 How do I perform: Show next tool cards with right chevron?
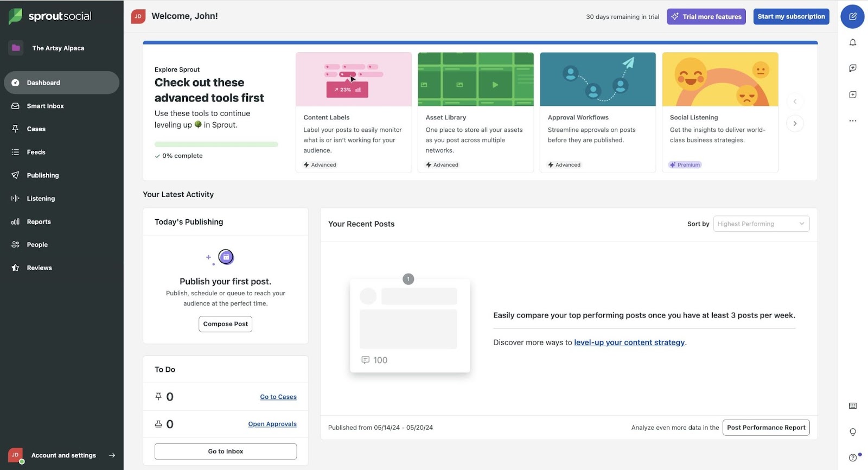(x=795, y=123)
